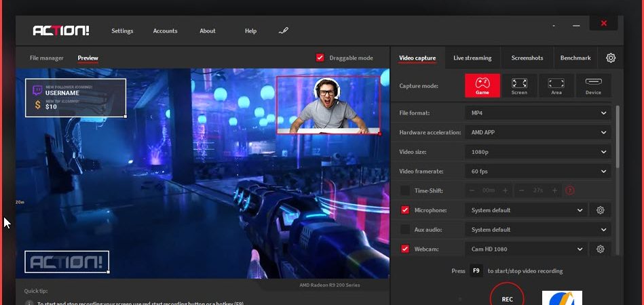Switch to the Live streaming tab
The width and height of the screenshot is (644, 305).
click(x=472, y=58)
